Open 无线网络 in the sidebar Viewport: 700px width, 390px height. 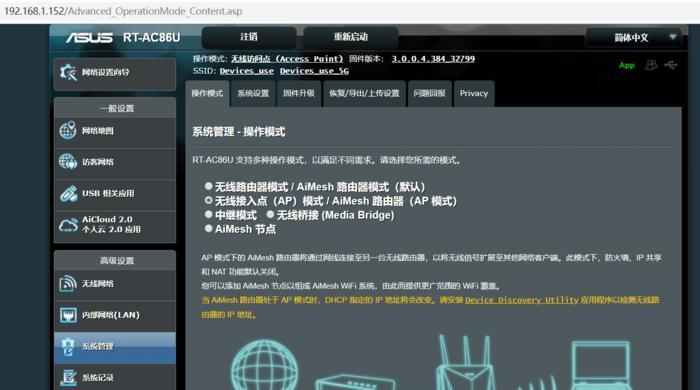115,284
